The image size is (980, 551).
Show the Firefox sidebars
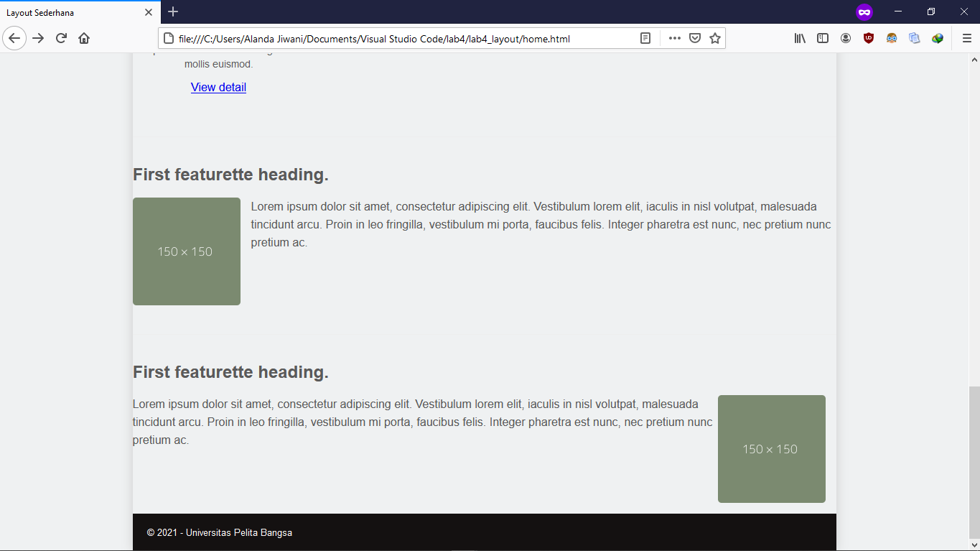[823, 39]
